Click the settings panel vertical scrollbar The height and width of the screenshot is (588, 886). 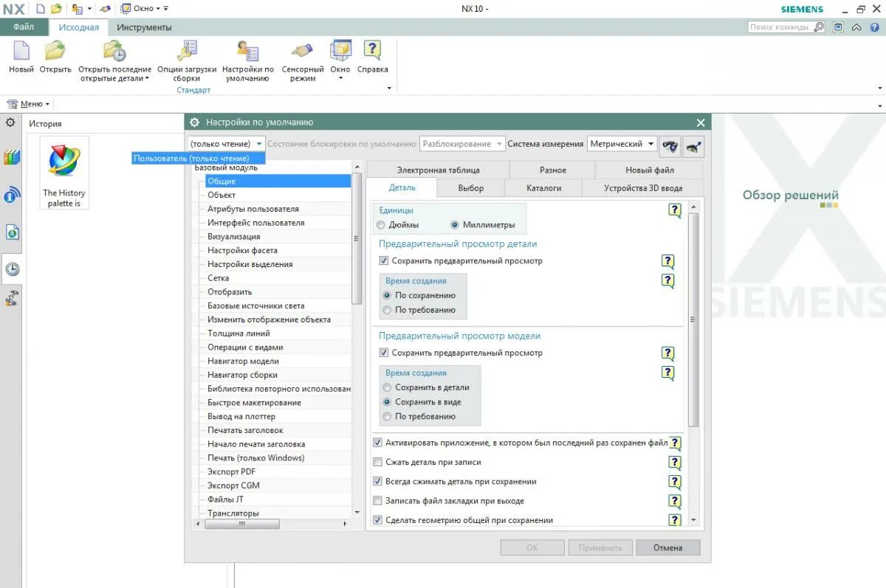coord(693,319)
